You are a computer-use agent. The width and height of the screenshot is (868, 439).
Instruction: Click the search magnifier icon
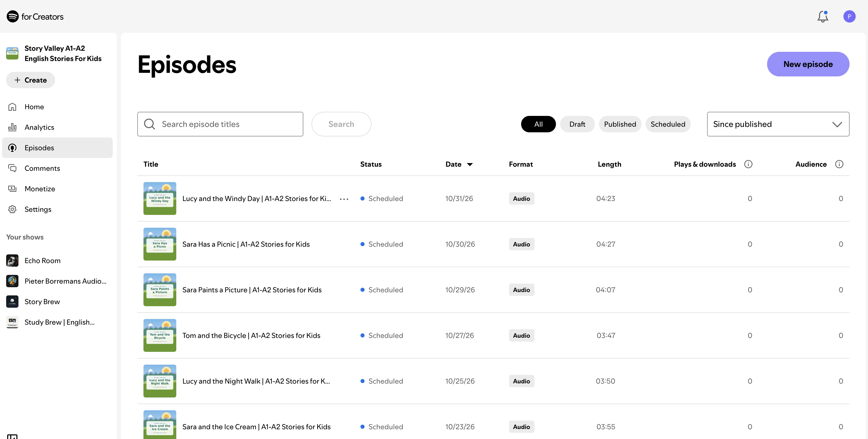(149, 124)
